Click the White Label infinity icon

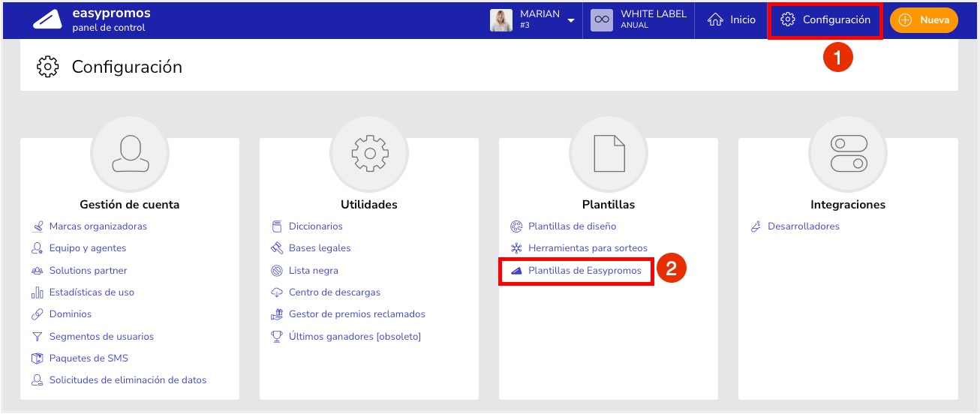(602, 20)
